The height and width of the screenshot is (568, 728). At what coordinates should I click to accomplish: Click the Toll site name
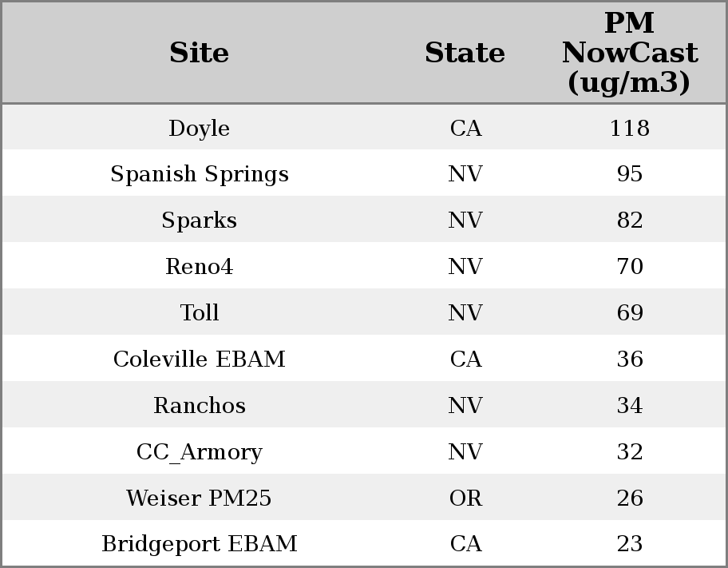point(199,313)
